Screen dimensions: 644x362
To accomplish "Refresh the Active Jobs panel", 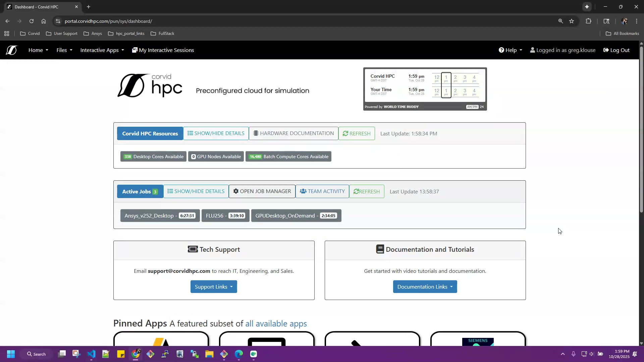I will click(x=367, y=191).
